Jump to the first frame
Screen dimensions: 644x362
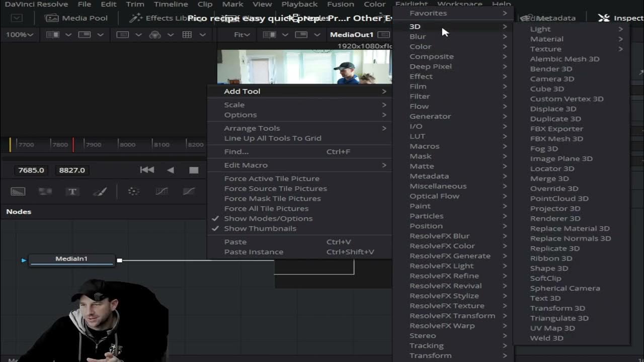(x=147, y=170)
